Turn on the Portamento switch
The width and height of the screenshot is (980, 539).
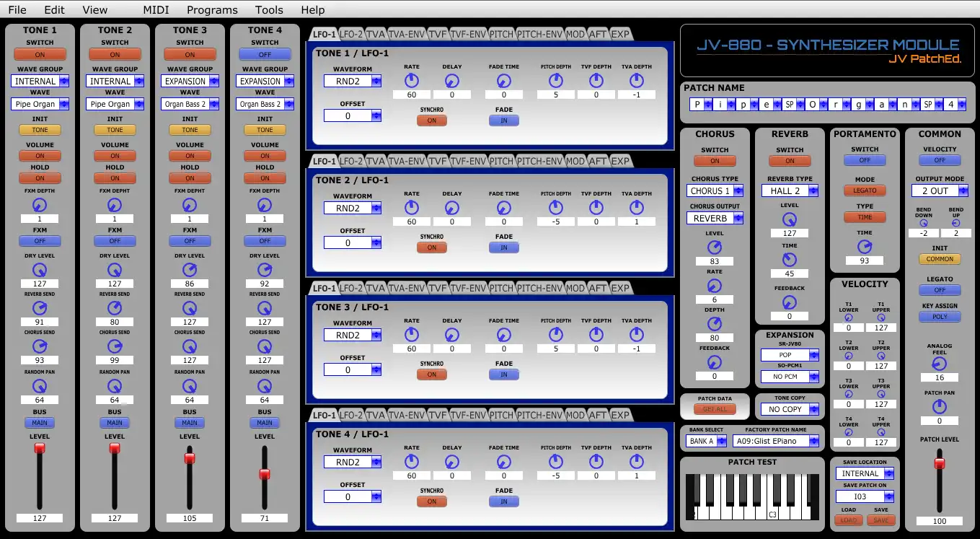pos(865,160)
